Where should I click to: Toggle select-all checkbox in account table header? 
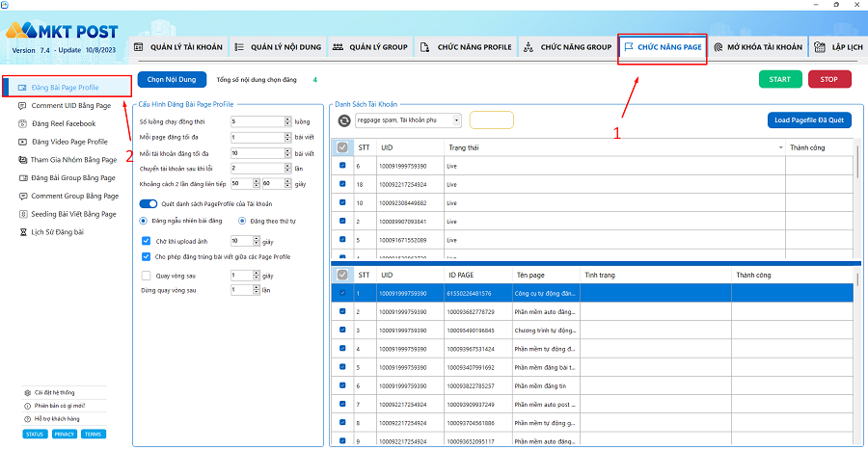pos(342,147)
